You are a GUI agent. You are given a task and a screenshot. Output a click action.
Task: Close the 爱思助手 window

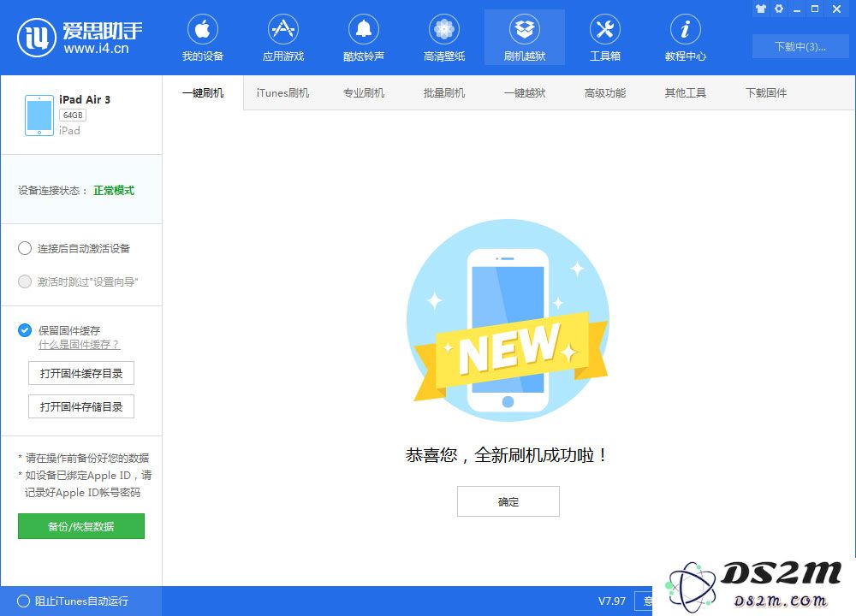[836, 9]
